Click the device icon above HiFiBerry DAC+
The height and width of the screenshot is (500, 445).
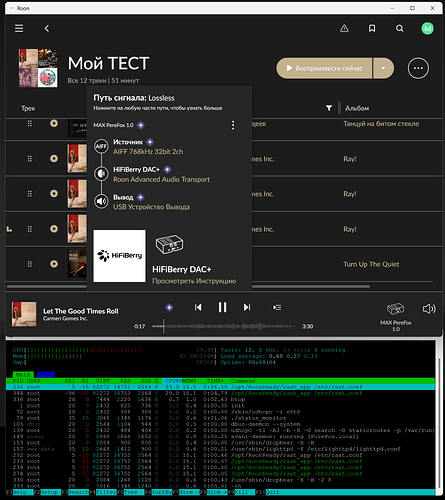pyautogui.click(x=169, y=244)
